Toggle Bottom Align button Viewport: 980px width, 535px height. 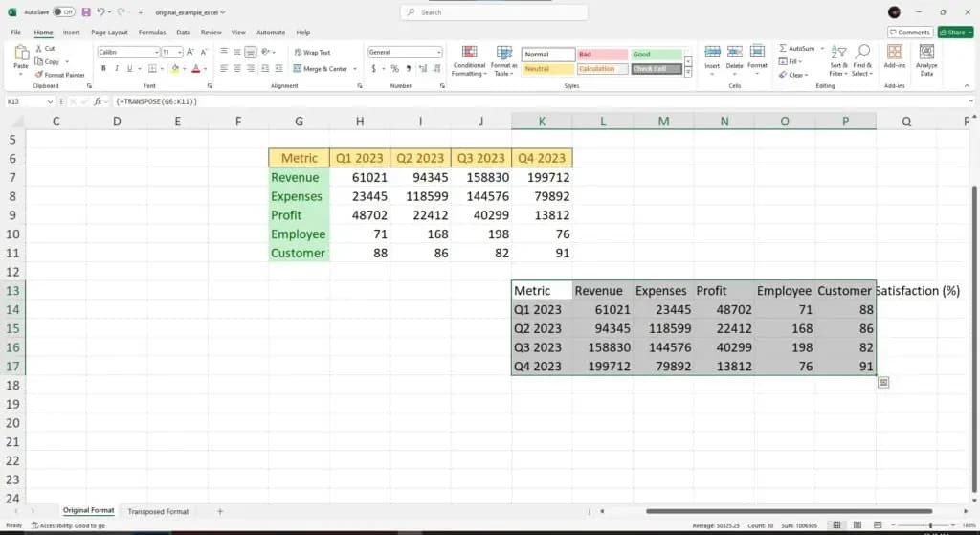(x=251, y=52)
